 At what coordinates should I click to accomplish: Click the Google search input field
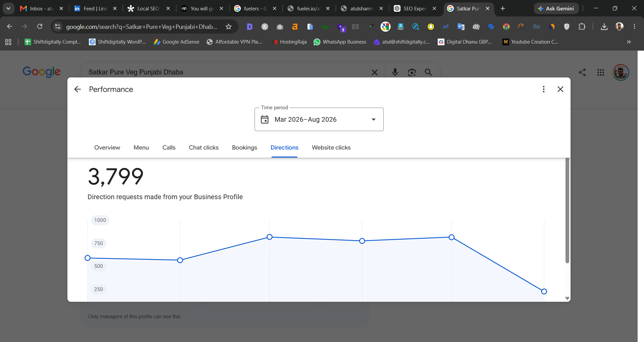pos(228,72)
